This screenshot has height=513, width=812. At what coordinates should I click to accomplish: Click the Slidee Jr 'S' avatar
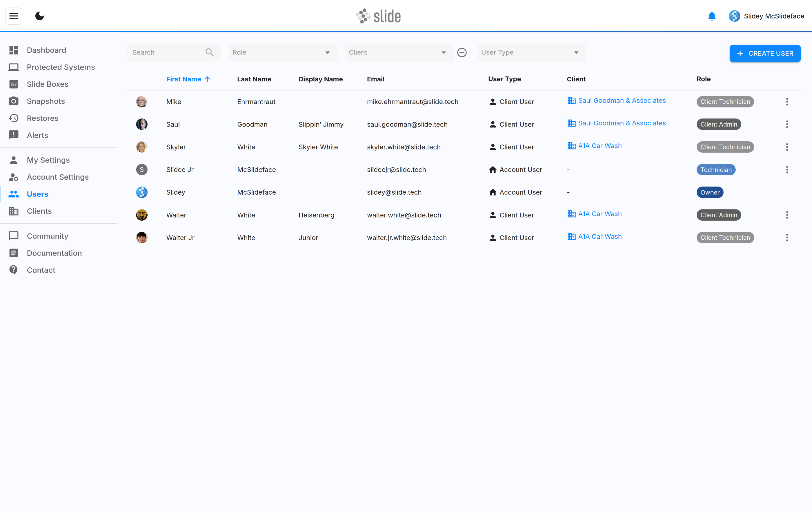tap(142, 170)
